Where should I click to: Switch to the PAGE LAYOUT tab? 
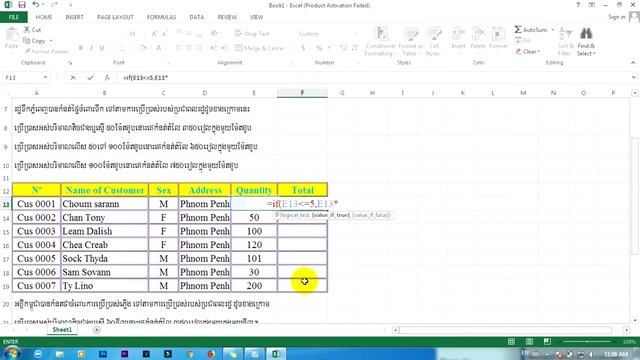[x=115, y=17]
